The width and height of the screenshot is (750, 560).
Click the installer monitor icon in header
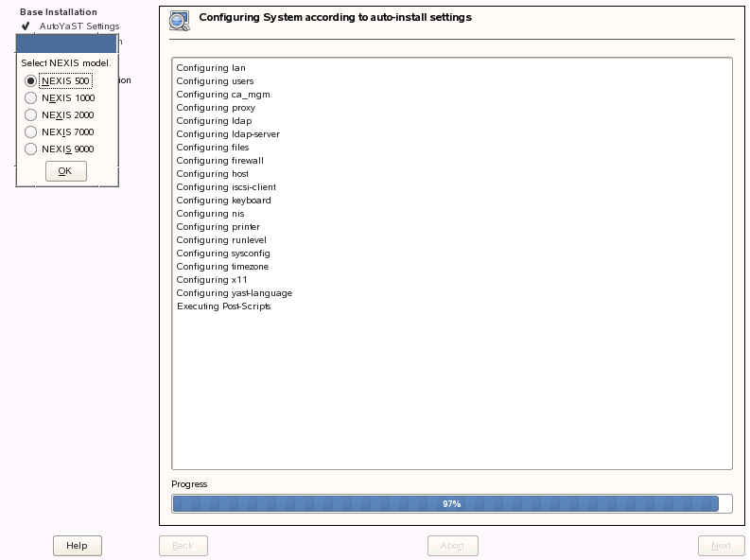pyautogui.click(x=180, y=21)
